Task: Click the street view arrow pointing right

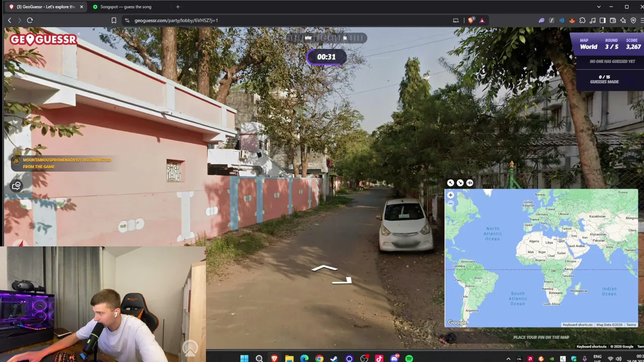Action: (342, 280)
